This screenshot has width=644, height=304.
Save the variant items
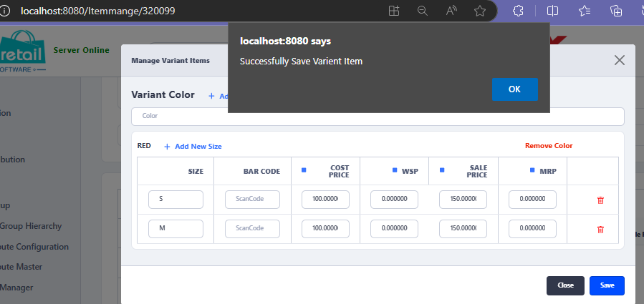607,285
